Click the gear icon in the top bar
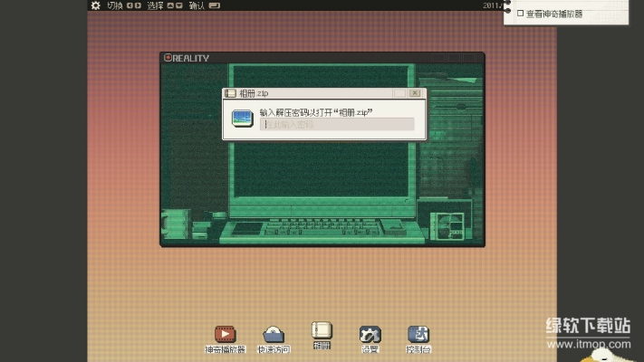Viewport: 644px width, 362px height. pyautogui.click(x=96, y=5)
